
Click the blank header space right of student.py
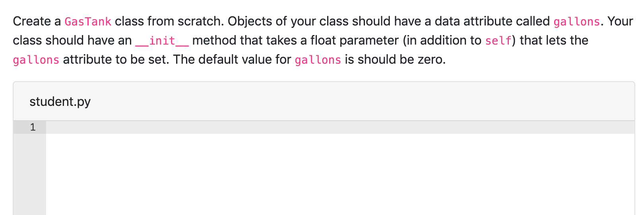coord(362,102)
